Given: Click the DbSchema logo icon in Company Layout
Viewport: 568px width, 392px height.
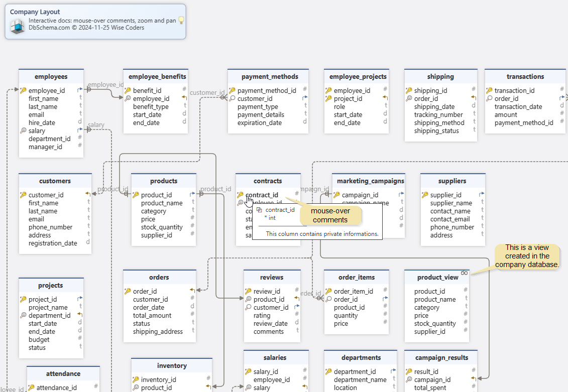Looking at the screenshot, I should 18,26.
